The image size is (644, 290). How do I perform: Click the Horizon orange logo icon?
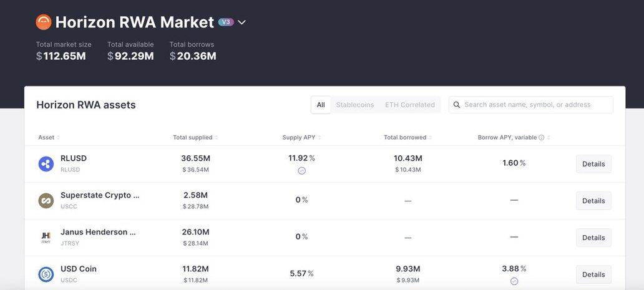click(44, 22)
